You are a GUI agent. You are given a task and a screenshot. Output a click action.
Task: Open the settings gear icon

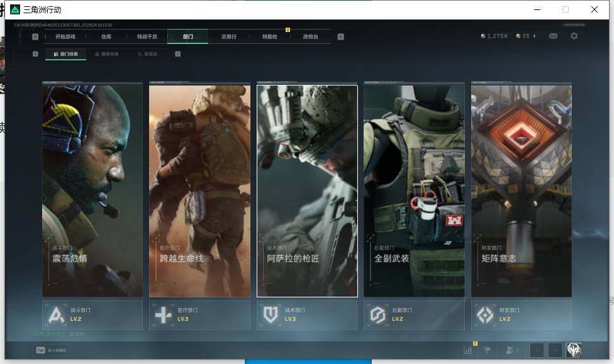point(574,36)
